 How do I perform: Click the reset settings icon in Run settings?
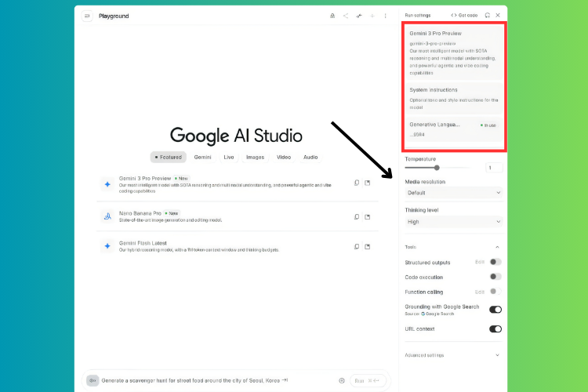(x=487, y=16)
